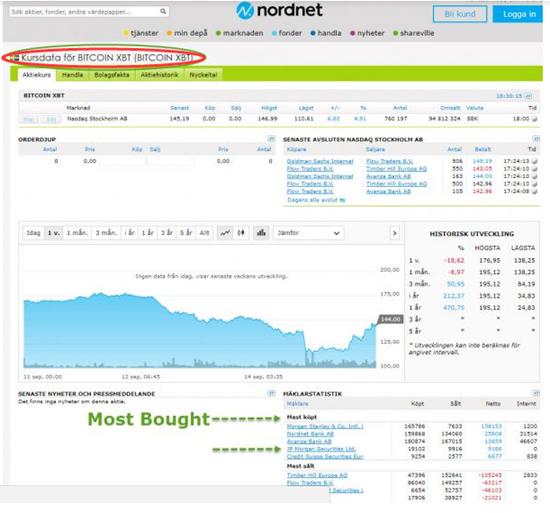
Task: Select the 3 mån. chart period
Action: point(106,233)
